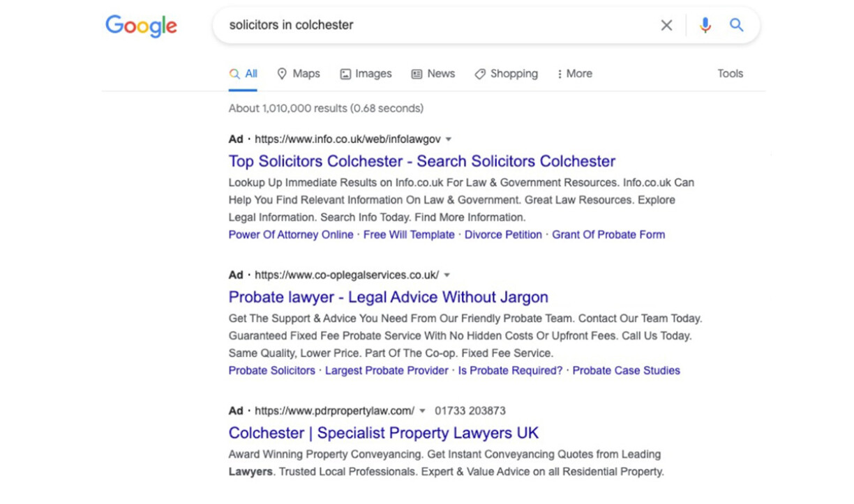Visit the Colchester Specialist Property Lawyers link

click(383, 433)
